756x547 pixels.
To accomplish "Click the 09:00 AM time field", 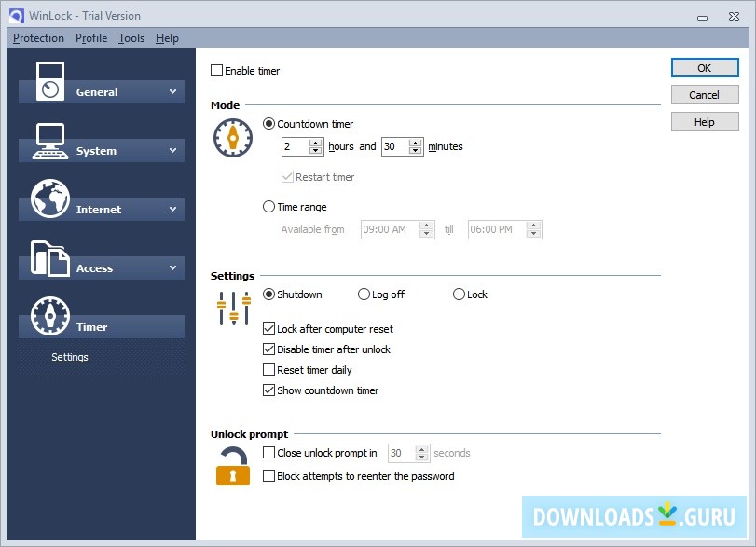I will pyautogui.click(x=390, y=229).
